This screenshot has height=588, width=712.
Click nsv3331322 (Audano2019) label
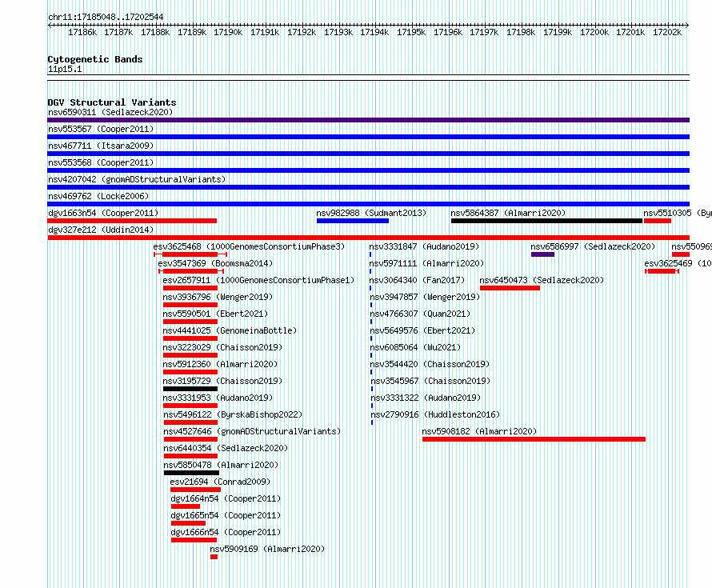[x=426, y=398]
